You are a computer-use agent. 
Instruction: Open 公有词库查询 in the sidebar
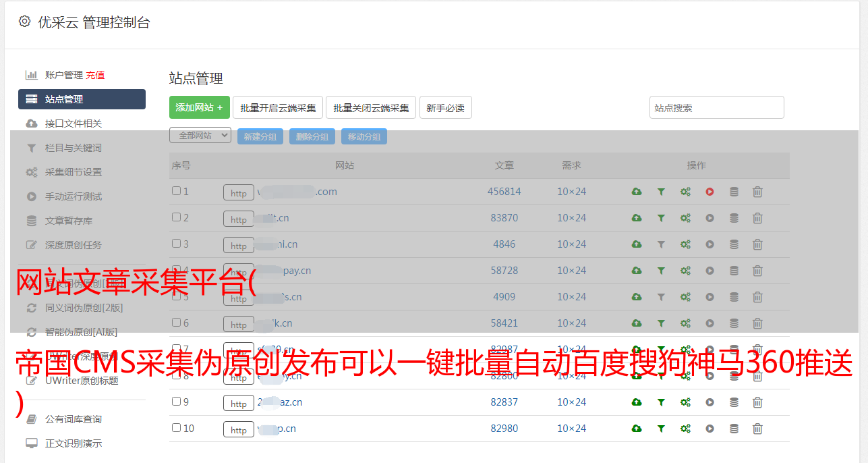click(x=74, y=419)
